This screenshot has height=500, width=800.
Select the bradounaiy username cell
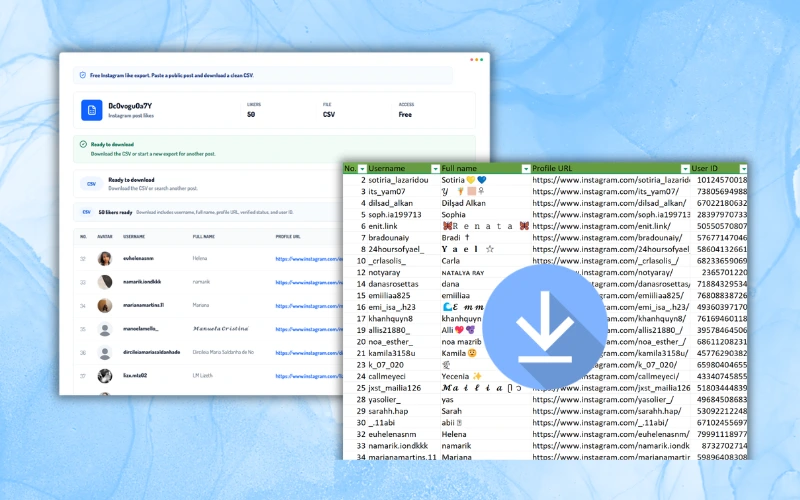click(403, 238)
